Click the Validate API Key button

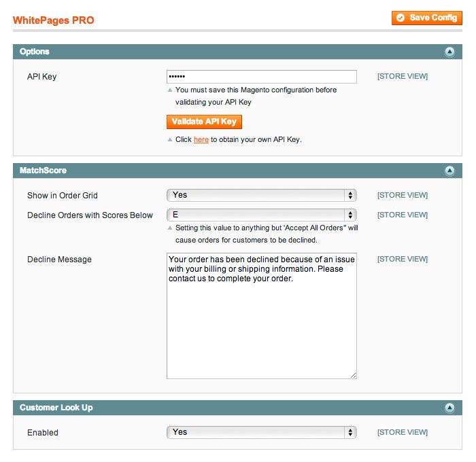coord(204,122)
